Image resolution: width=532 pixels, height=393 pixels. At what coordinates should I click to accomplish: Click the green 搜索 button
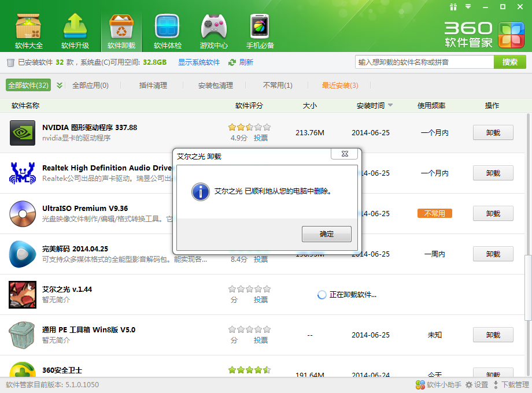coord(509,62)
